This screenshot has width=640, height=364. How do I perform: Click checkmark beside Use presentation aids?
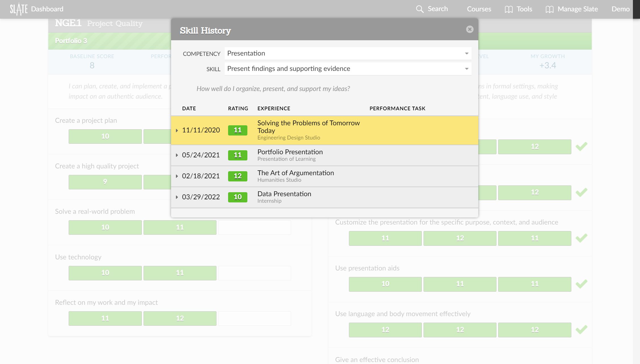[x=581, y=284]
